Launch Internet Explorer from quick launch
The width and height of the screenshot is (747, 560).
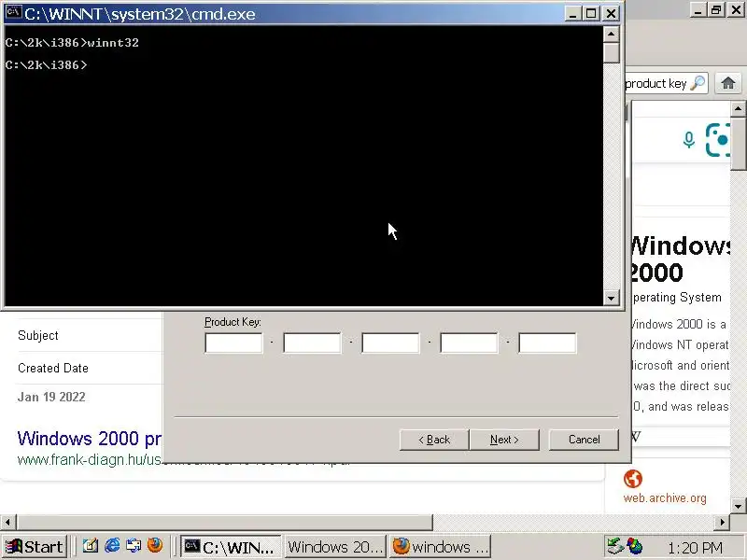(x=112, y=545)
